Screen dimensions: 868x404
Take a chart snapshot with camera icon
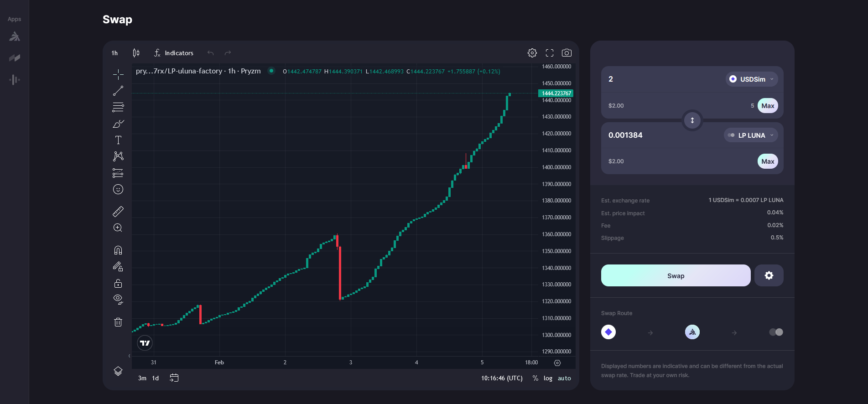567,53
